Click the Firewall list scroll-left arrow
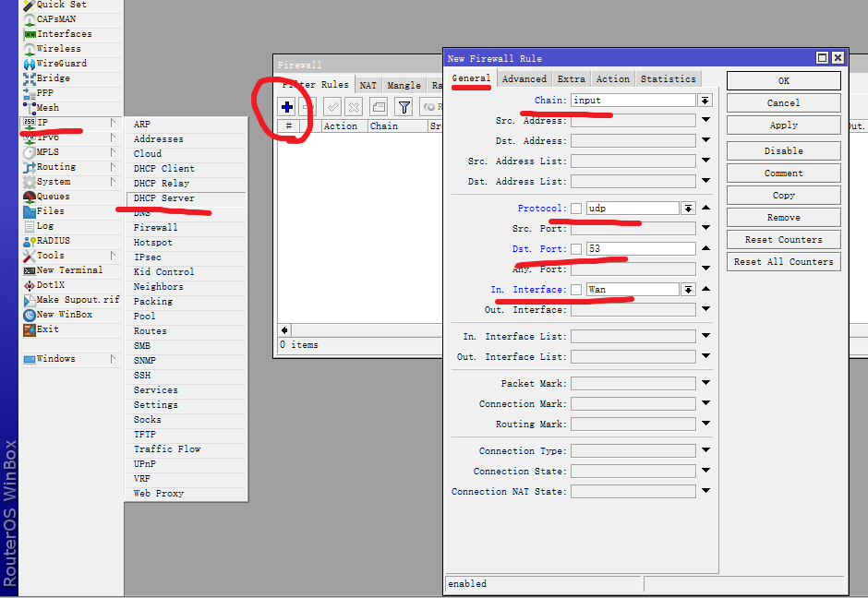The width and height of the screenshot is (868, 598). (x=284, y=330)
